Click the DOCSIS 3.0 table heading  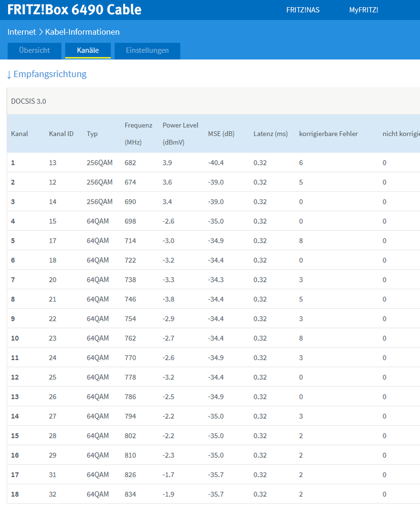tap(28, 101)
